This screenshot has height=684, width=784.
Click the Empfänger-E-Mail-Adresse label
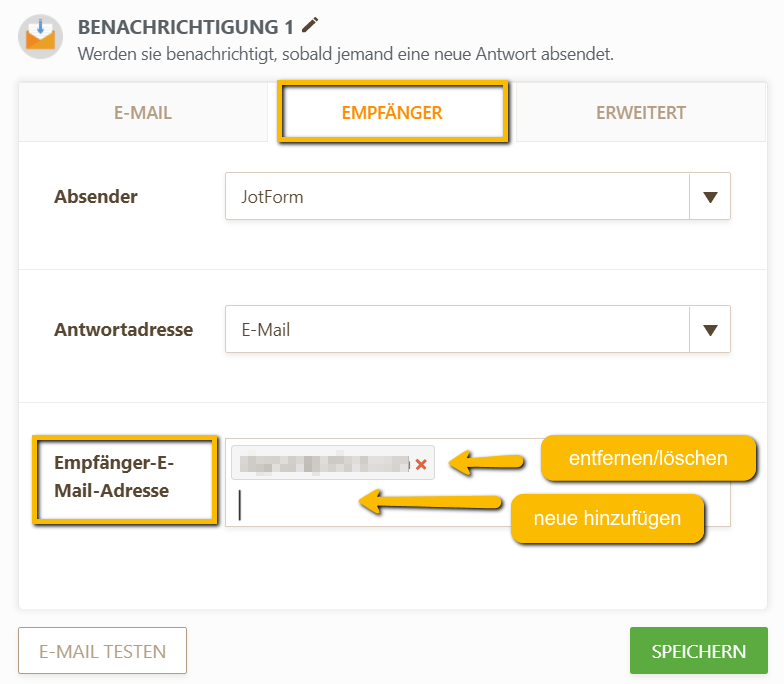(x=114, y=476)
